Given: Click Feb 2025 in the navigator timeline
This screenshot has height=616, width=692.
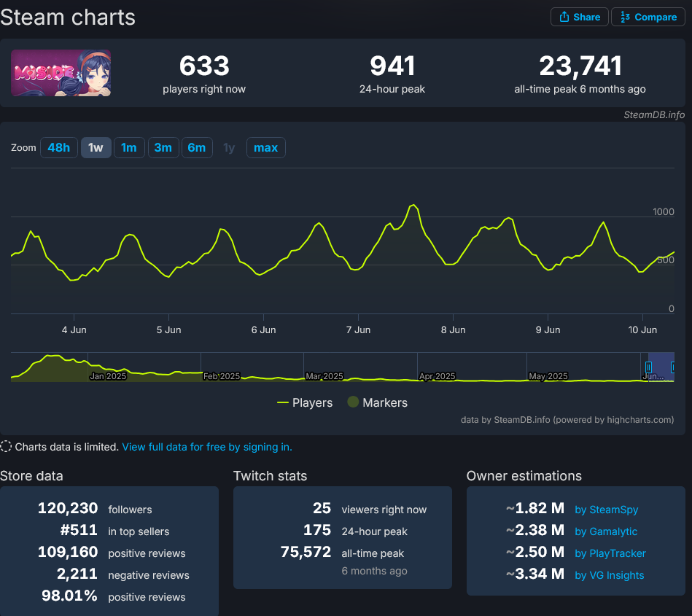Looking at the screenshot, I should click(222, 376).
